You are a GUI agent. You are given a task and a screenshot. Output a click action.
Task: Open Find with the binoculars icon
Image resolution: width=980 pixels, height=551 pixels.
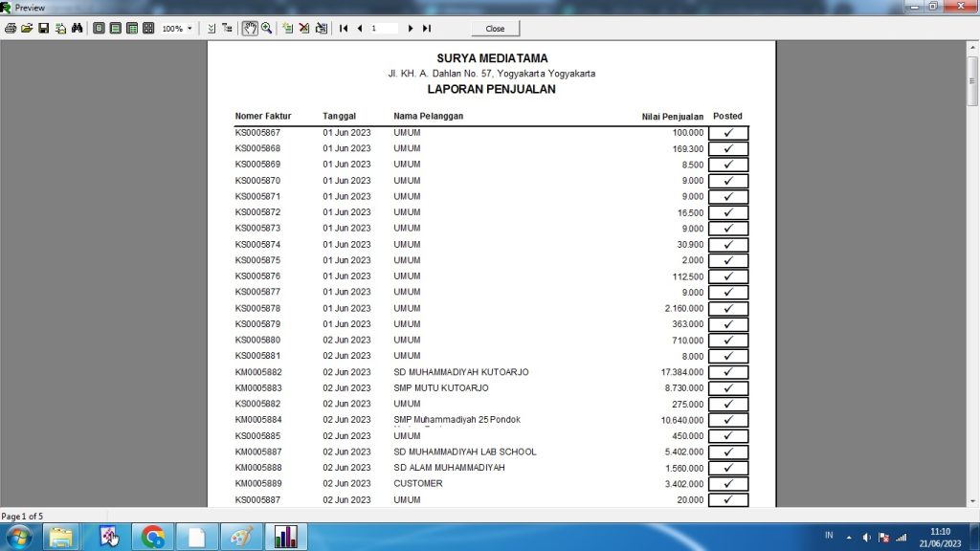coord(77,29)
